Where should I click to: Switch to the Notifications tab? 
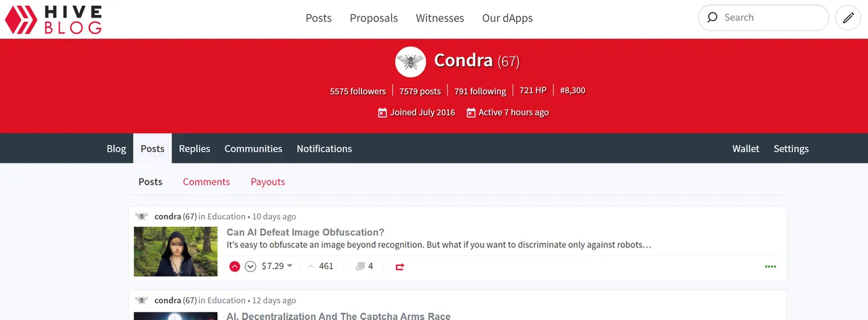pyautogui.click(x=324, y=148)
